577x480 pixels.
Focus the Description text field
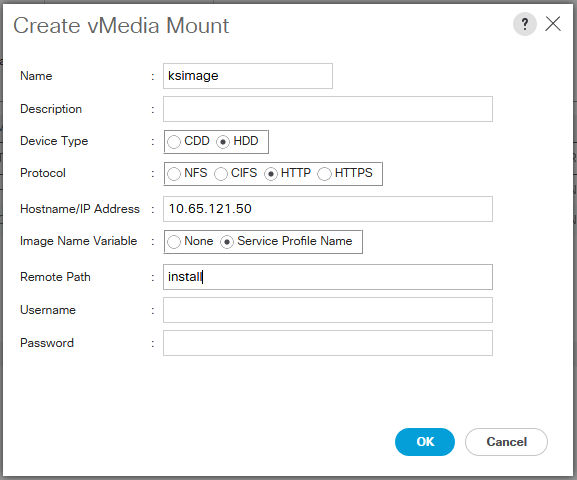pos(328,109)
